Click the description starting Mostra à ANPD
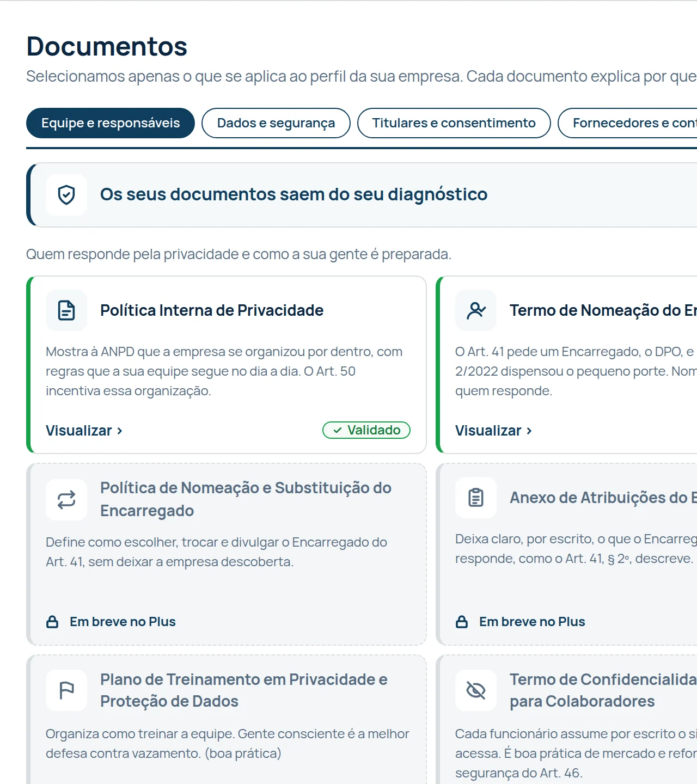Screen dimensions: 697x784 point(224,371)
